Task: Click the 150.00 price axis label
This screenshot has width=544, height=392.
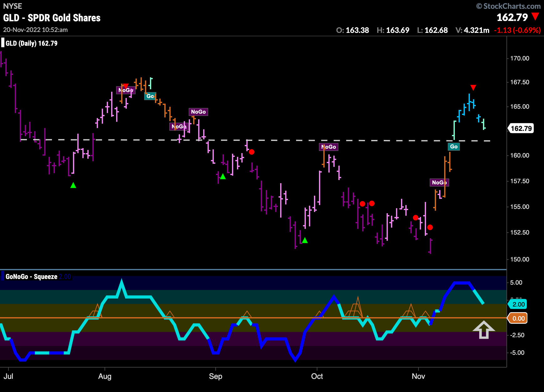Action: (x=520, y=259)
